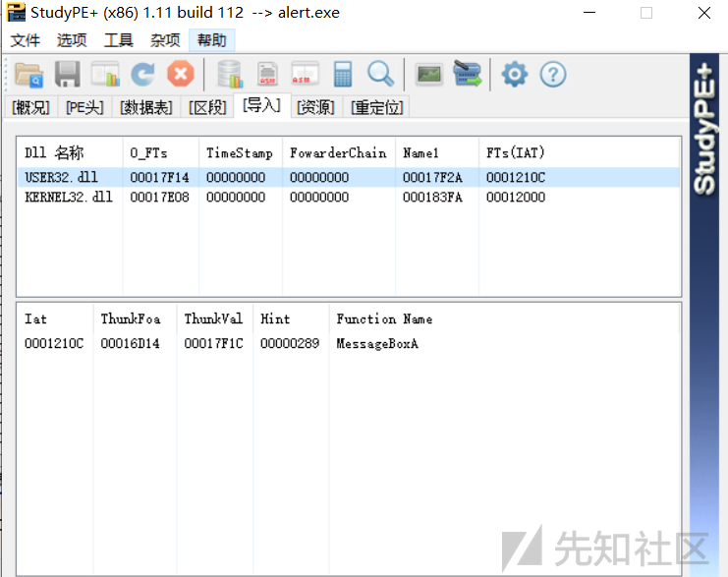
Task: Click the FowarderChain column header
Action: 339,152
